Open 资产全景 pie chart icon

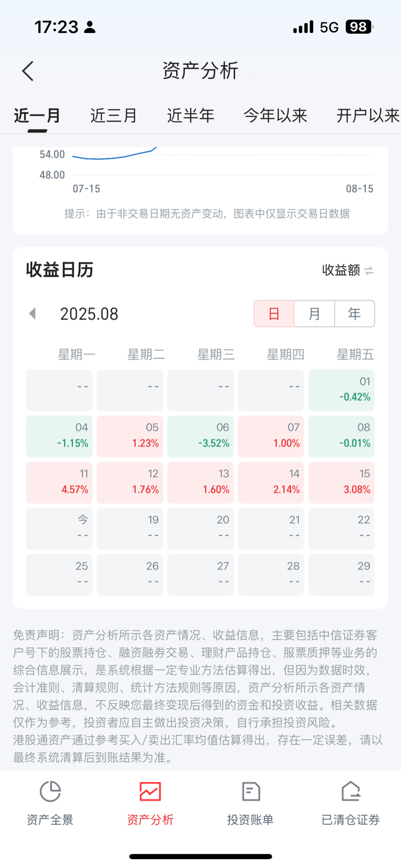point(50,791)
